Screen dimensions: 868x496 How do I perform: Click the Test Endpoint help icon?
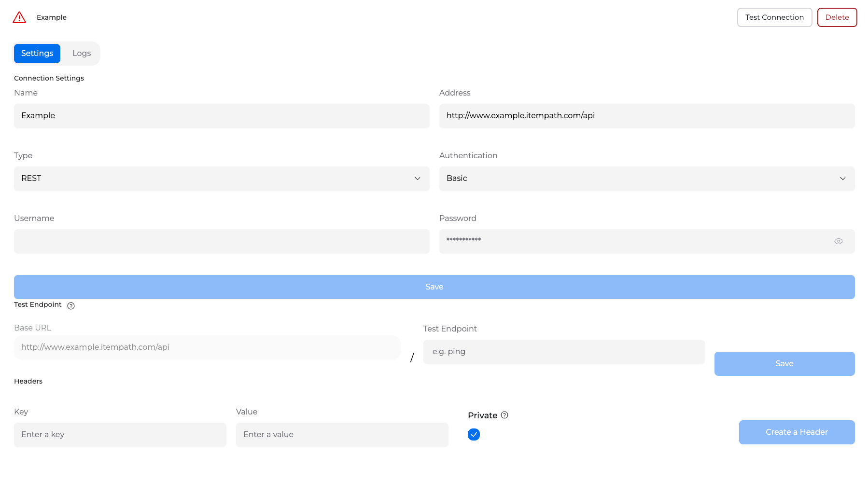[71, 306]
